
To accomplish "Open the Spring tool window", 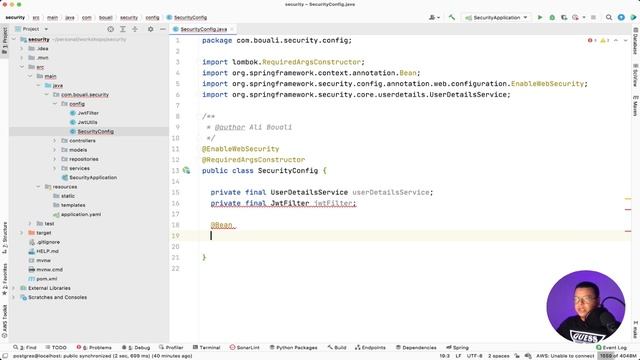I will [x=457, y=347].
